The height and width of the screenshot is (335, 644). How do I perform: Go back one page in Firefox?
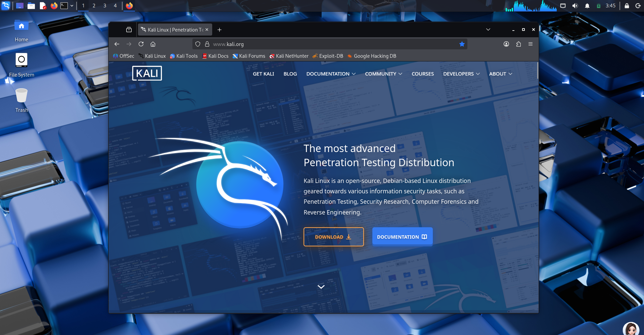117,44
